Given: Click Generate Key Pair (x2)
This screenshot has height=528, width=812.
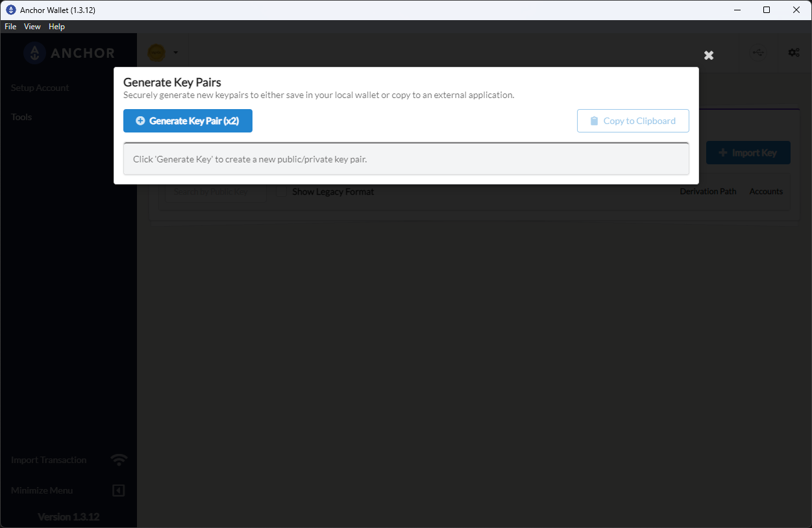Looking at the screenshot, I should click(x=188, y=121).
